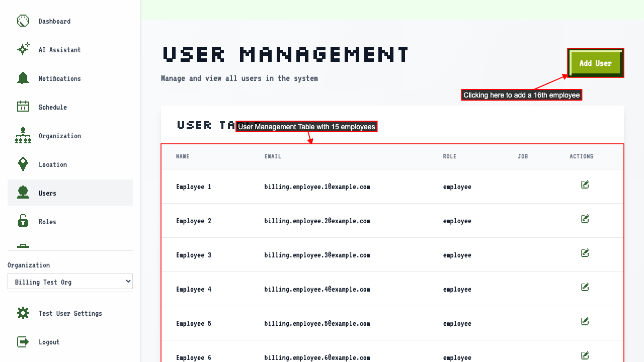Edit Employee 2 via pencil icon
Viewport: 644px width, 362px height.
coord(585,219)
